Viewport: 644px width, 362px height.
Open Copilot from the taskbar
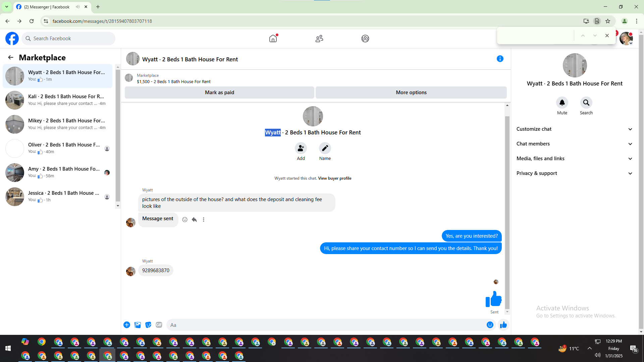25,342
